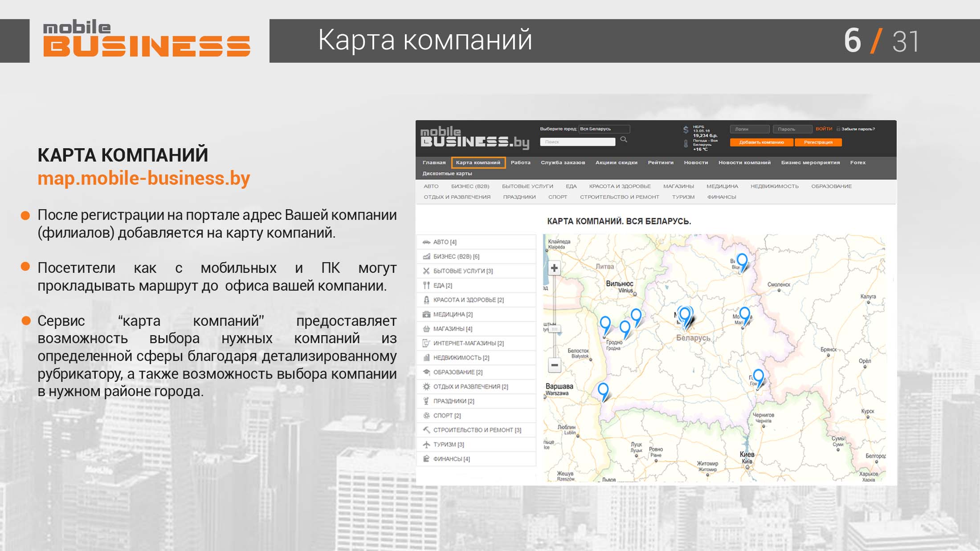Image resolution: width=980 pixels, height=551 pixels.
Task: Click the Пароль input field
Action: [x=792, y=129]
